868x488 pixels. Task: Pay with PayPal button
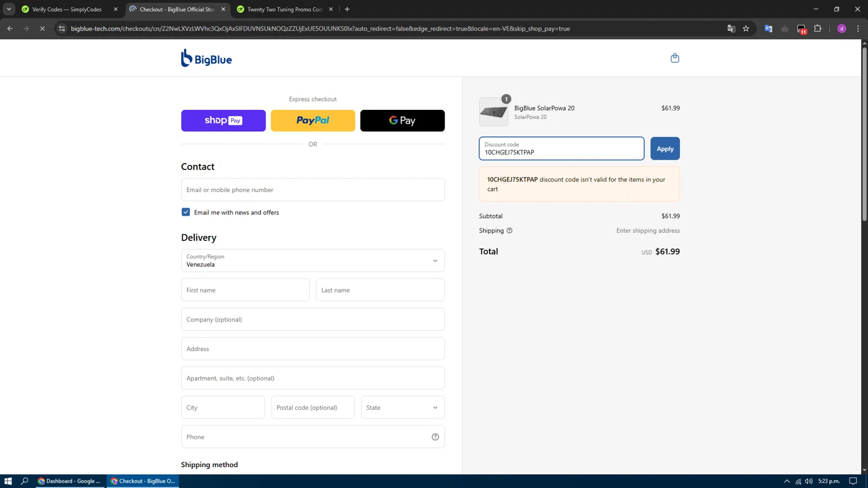313,121
